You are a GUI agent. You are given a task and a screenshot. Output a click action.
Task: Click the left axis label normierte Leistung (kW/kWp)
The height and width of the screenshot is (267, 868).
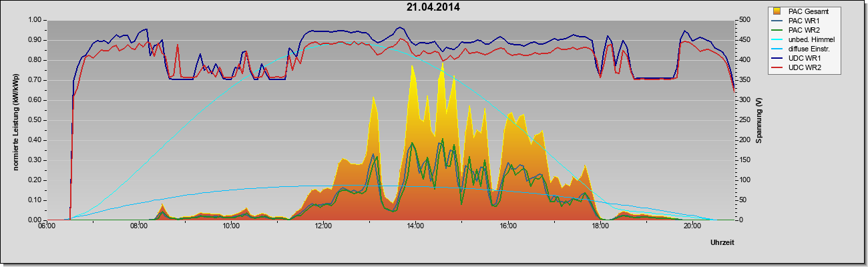coord(15,120)
